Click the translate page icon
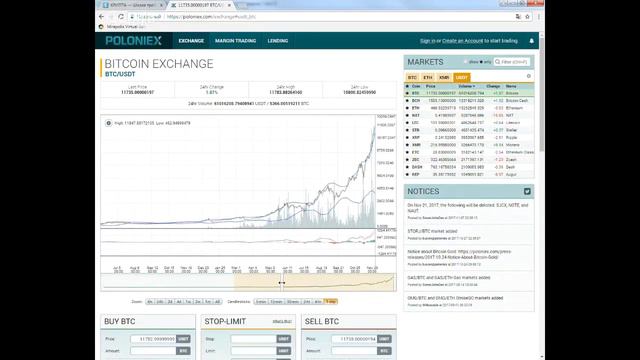The image size is (640, 360). tap(518, 17)
